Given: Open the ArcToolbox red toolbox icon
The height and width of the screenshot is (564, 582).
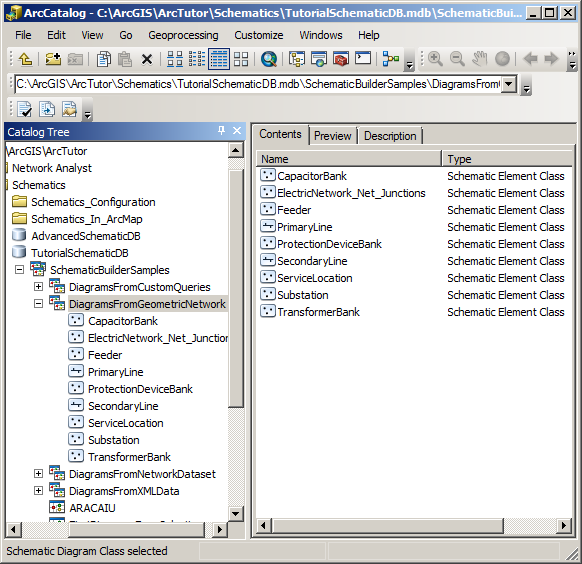Looking at the screenshot, I should point(341,59).
